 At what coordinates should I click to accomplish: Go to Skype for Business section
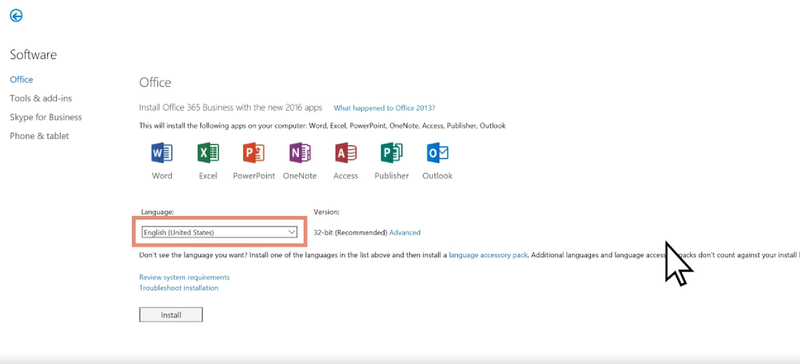pos(45,117)
